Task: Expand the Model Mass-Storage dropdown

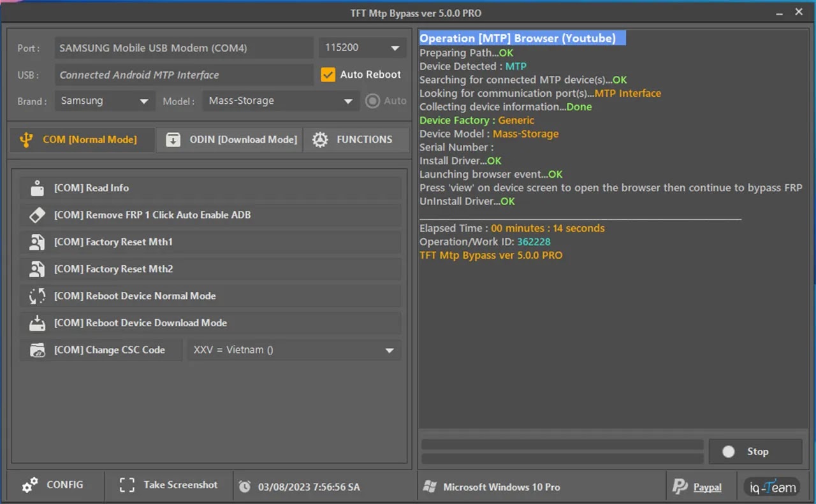Action: click(280, 101)
